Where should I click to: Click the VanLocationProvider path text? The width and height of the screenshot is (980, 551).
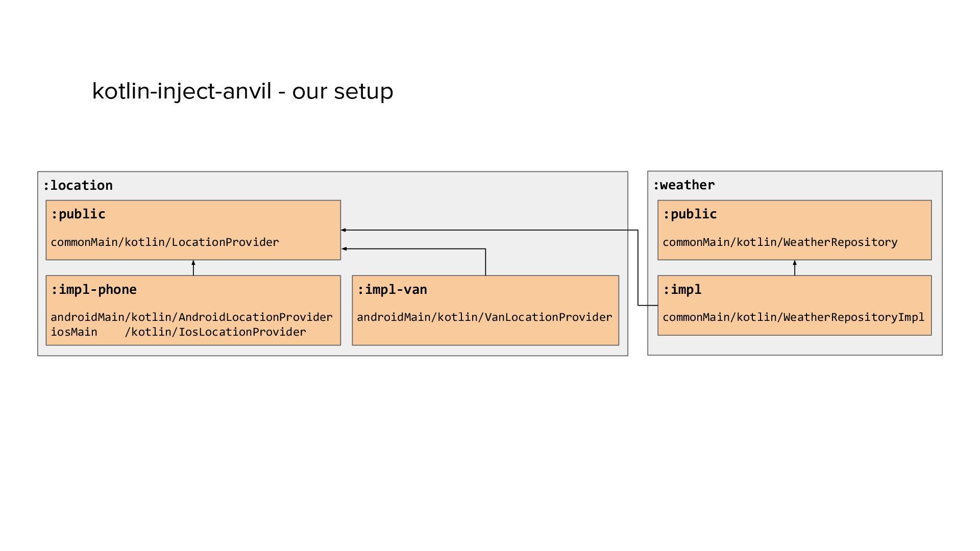click(x=484, y=317)
